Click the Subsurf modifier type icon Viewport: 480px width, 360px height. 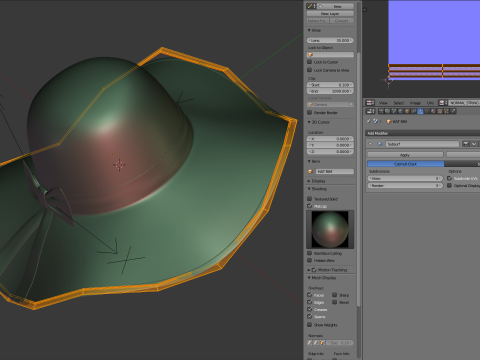point(380,144)
